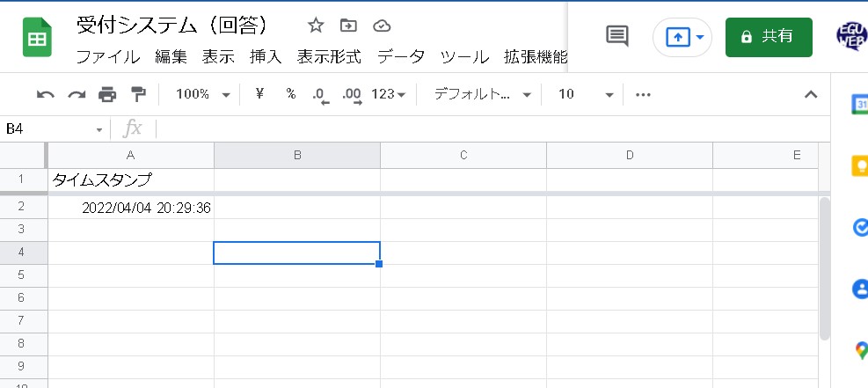Open the comment history icon
The image size is (868, 388).
[x=617, y=36]
